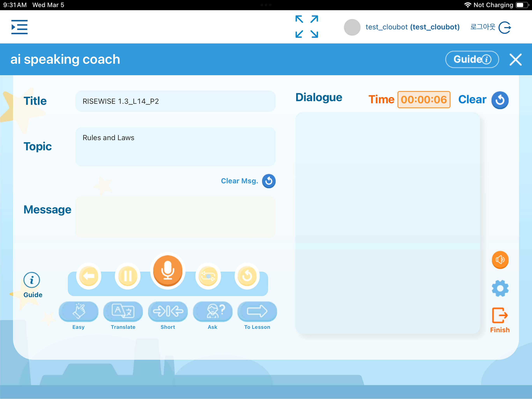Open the sidebar menu icon

coord(19,27)
